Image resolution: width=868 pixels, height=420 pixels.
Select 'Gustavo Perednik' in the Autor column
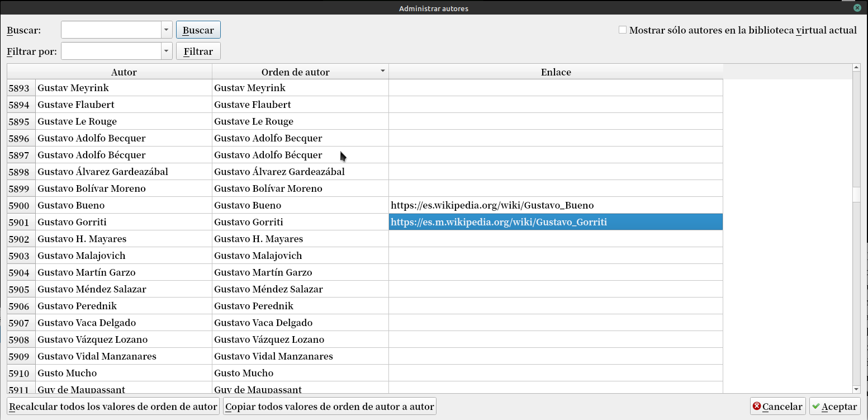(x=124, y=306)
